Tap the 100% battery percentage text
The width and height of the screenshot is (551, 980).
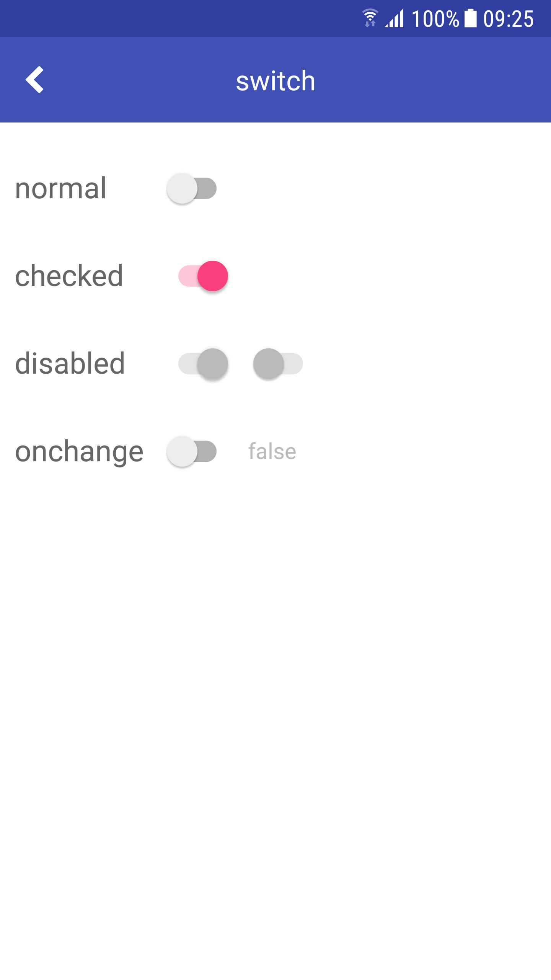point(435,19)
